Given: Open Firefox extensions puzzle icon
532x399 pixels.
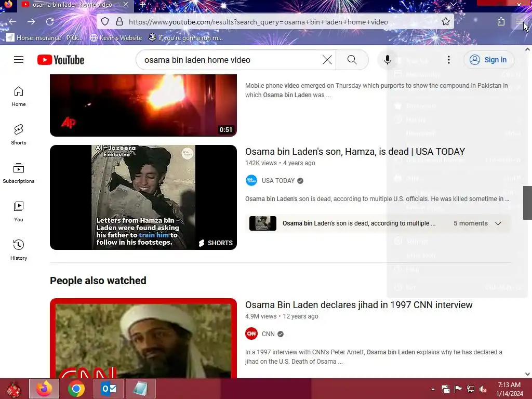Looking at the screenshot, I should coord(501,22).
